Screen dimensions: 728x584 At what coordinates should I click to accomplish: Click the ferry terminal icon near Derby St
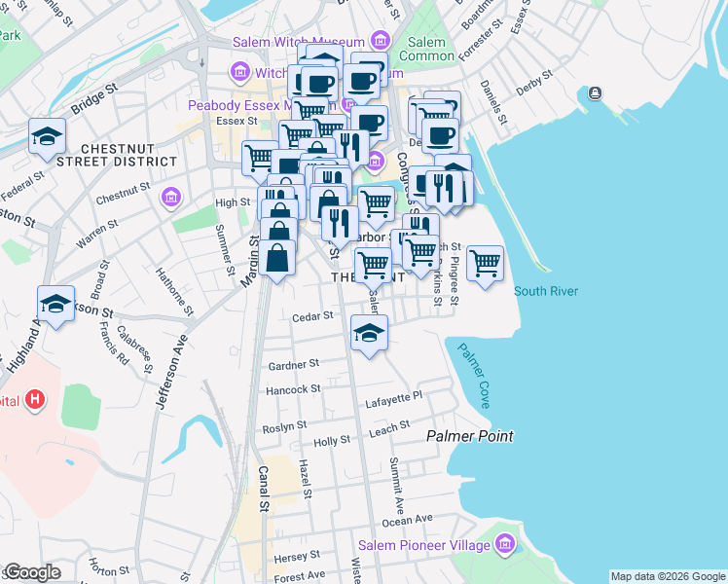[x=595, y=93]
